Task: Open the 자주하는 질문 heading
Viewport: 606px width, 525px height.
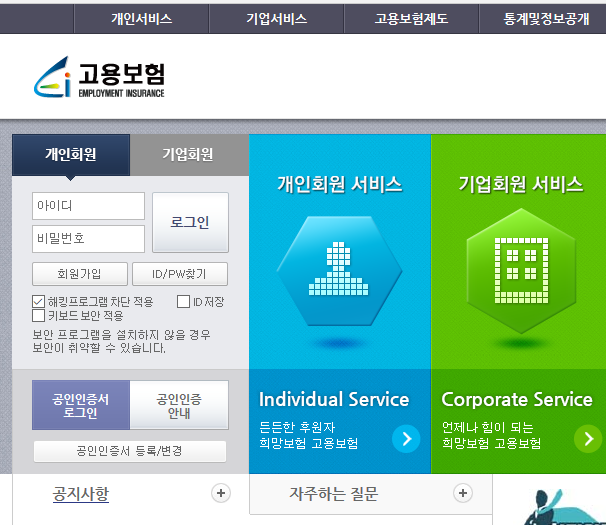Action: [x=334, y=494]
